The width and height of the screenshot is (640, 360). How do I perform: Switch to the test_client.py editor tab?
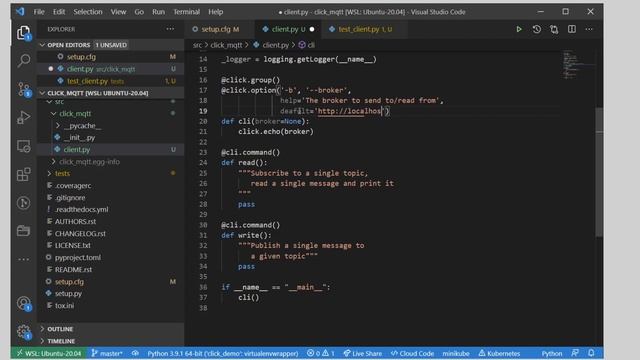365,29
